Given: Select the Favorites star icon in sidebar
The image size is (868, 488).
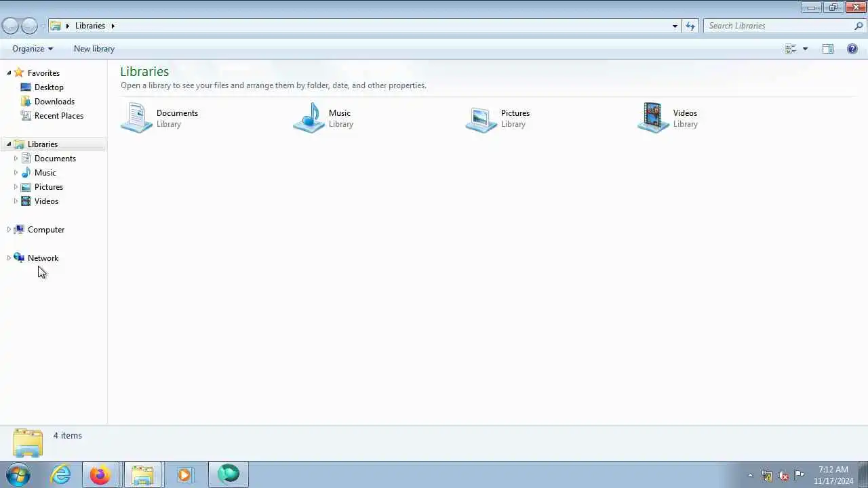Looking at the screenshot, I should coord(19,73).
